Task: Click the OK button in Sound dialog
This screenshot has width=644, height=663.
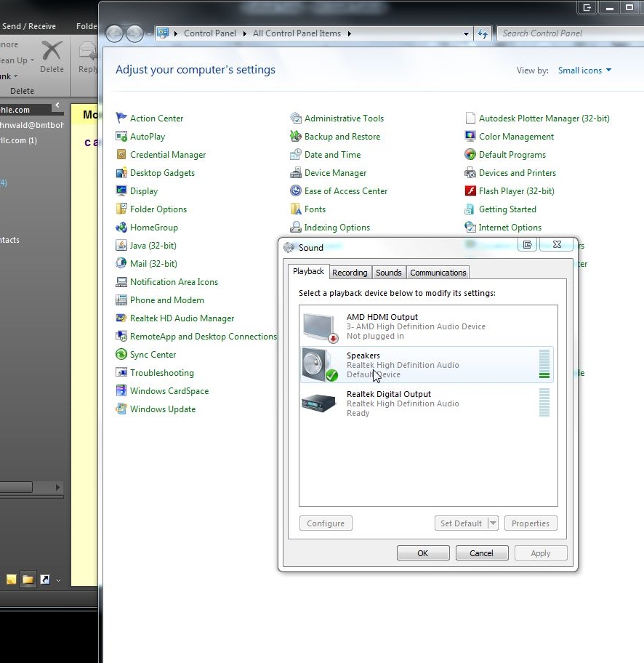Action: click(423, 553)
